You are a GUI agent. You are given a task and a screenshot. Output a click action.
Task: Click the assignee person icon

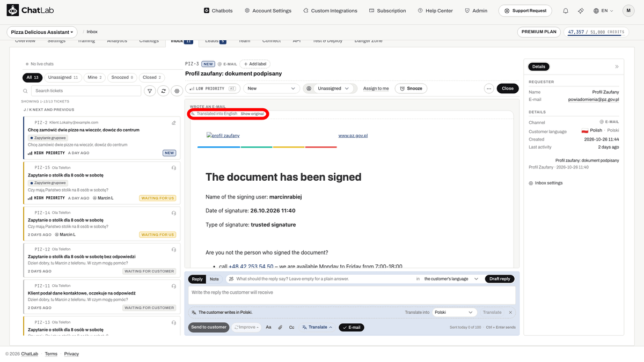309,88
